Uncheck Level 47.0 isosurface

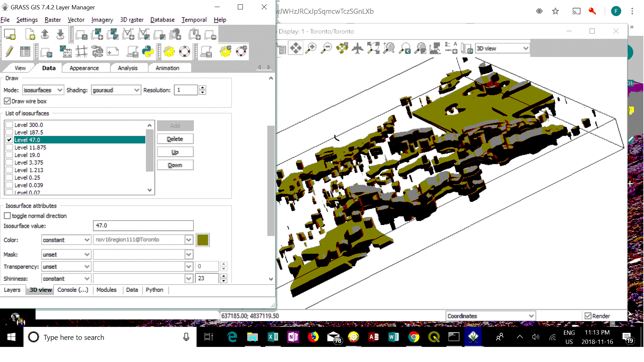[x=9, y=140]
